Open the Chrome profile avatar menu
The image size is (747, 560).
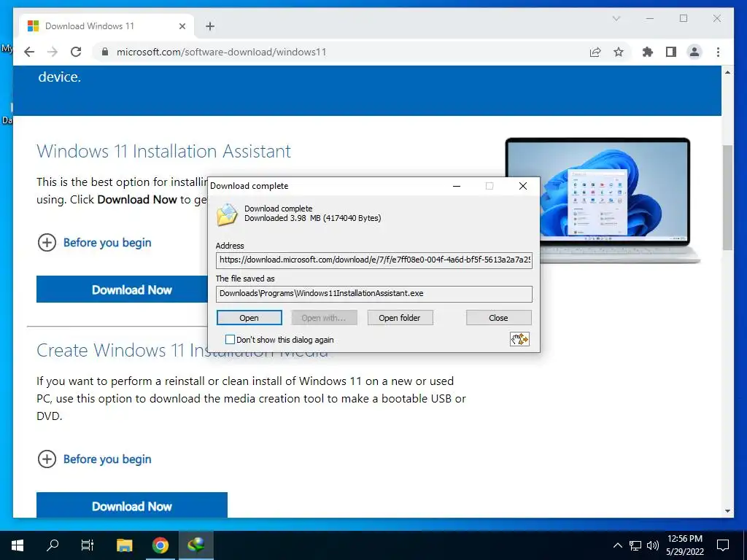point(694,52)
